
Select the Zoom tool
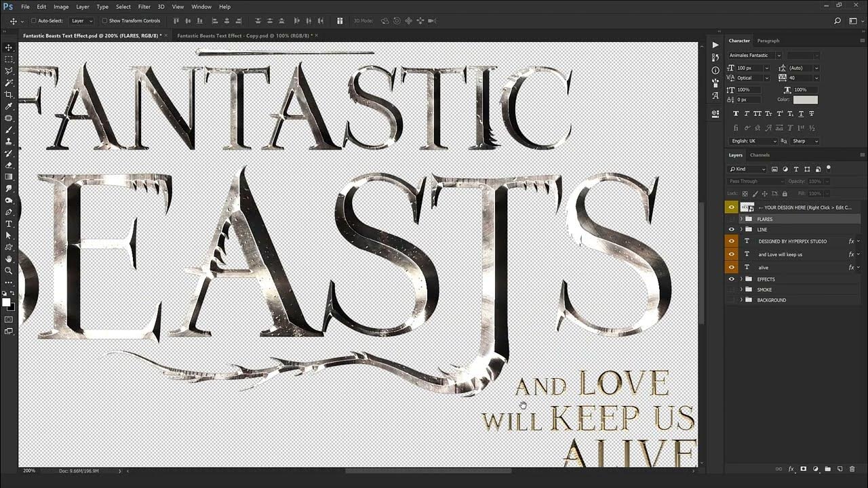tap(9, 270)
